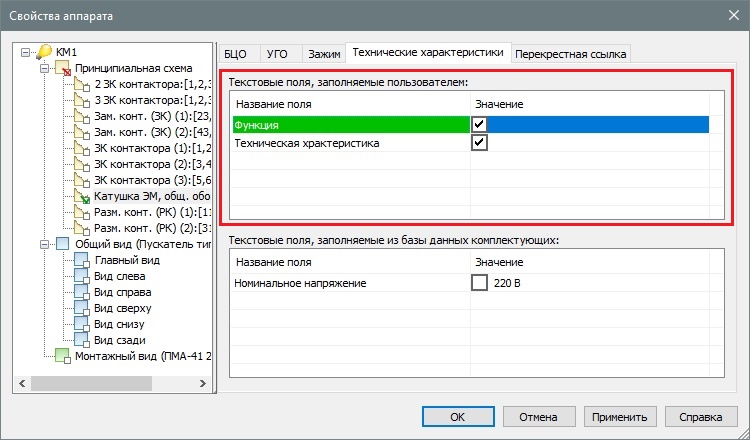Collapse the Общий вид branch
The image size is (750, 440).
click(44, 244)
